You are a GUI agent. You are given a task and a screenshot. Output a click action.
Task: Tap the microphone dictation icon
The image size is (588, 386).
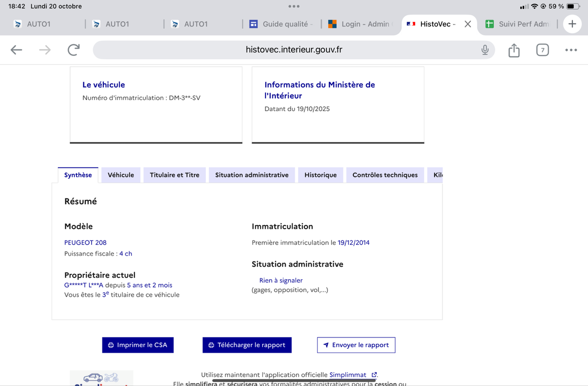[x=485, y=49]
